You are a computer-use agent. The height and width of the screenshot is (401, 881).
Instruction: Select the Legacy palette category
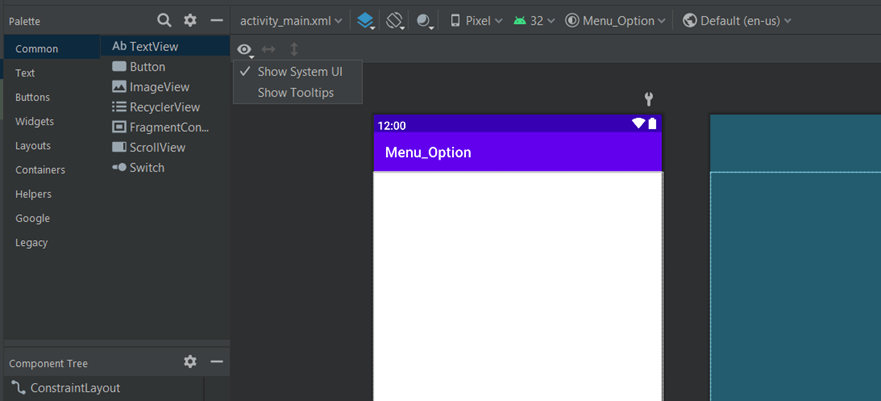(x=52, y=243)
